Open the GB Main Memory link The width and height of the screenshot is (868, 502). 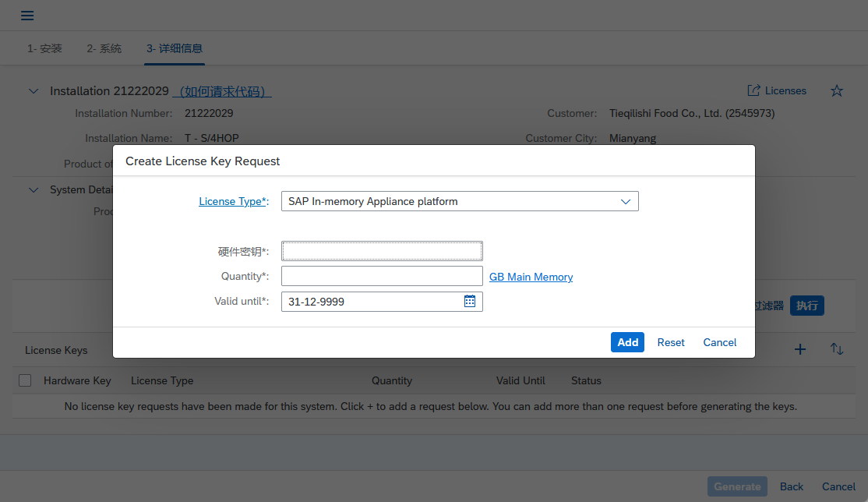click(x=531, y=277)
